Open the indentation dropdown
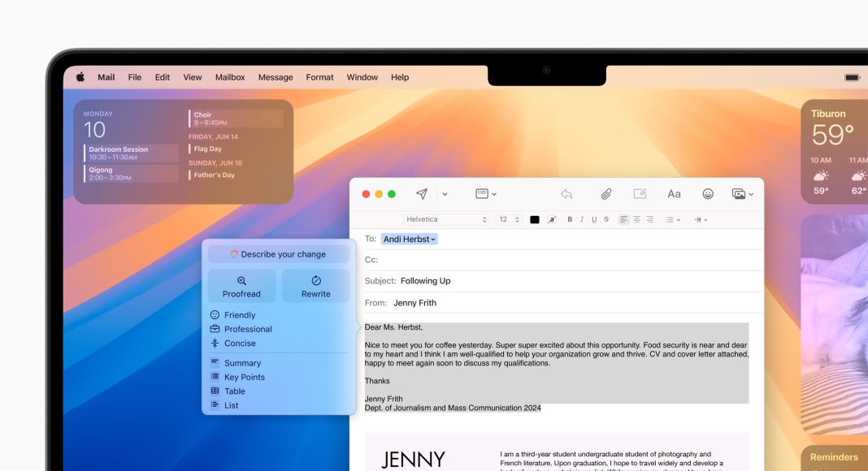868x471 pixels. point(701,219)
